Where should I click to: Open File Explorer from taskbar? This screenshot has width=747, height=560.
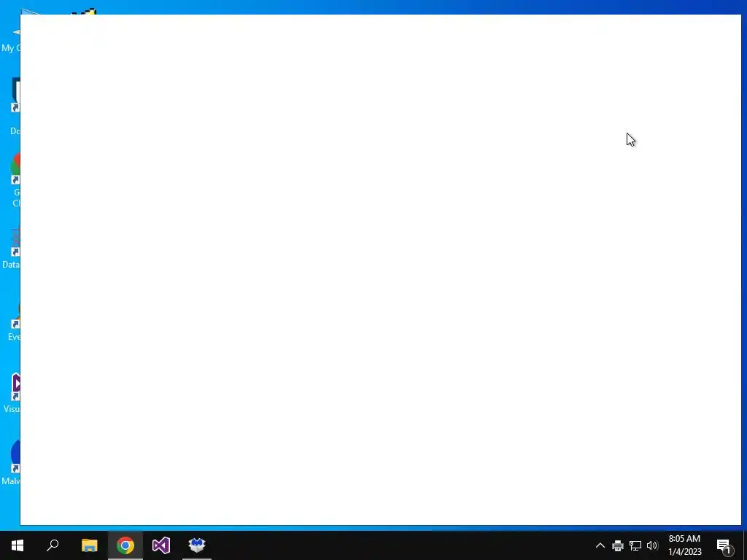click(89, 545)
